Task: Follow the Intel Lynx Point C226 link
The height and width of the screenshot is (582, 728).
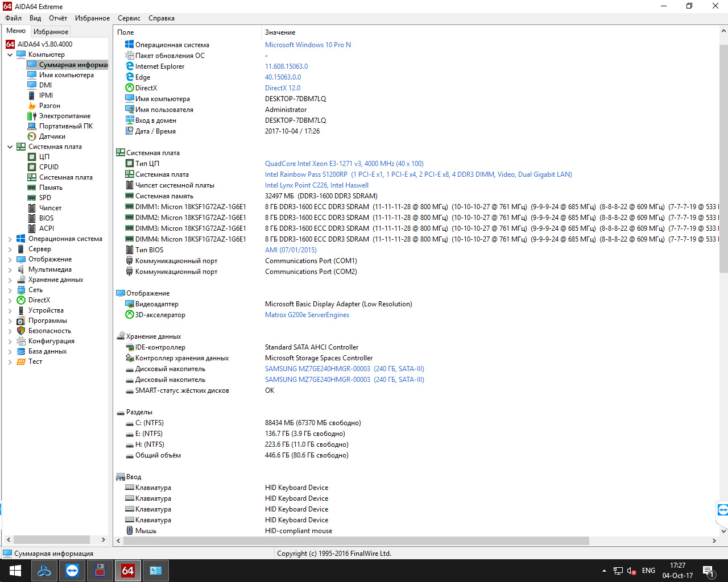Action: pyautogui.click(x=317, y=185)
